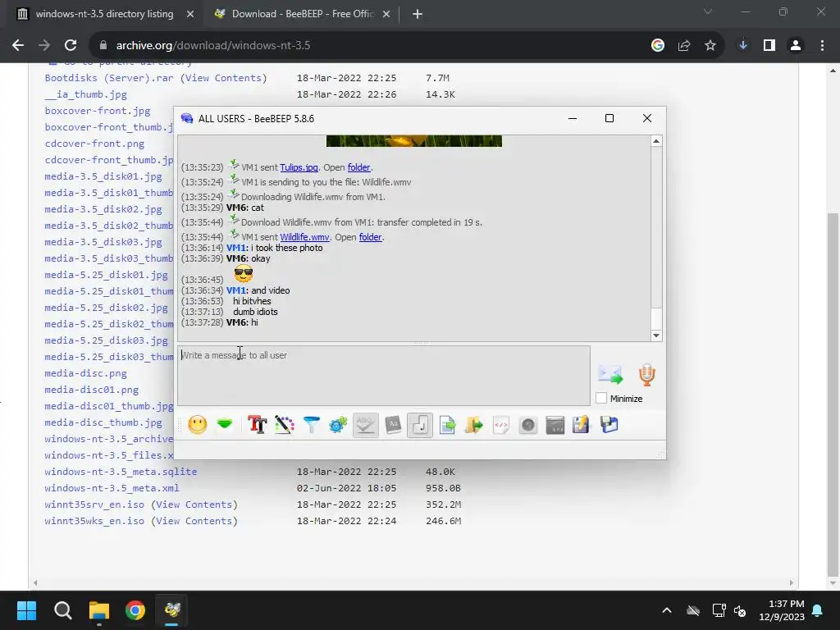Viewport: 840px width, 630px height.
Task: Switch to windows-nt-3.5 directory listing tab
Action: pos(104,14)
